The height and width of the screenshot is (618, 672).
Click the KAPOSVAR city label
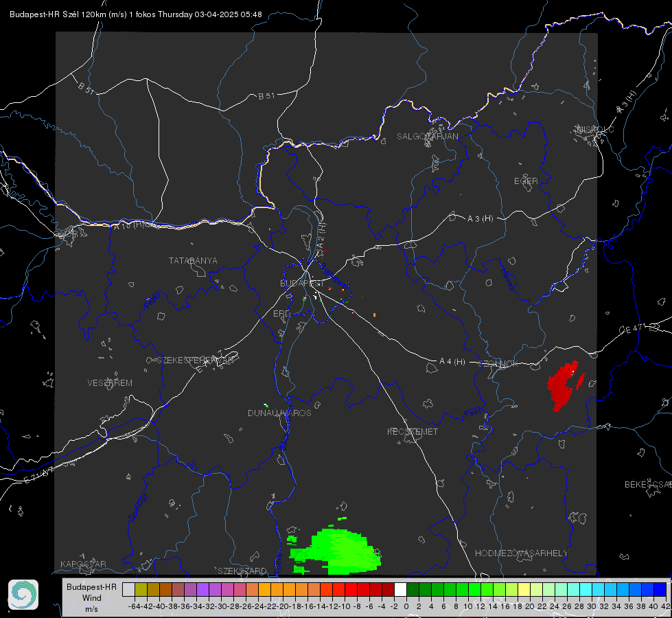tap(83, 564)
